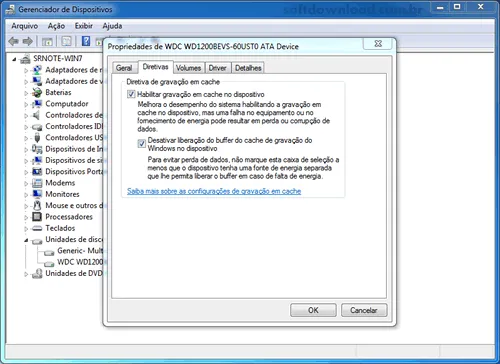Click the OK button
Screen dimensions: 500x364
(x=313, y=310)
